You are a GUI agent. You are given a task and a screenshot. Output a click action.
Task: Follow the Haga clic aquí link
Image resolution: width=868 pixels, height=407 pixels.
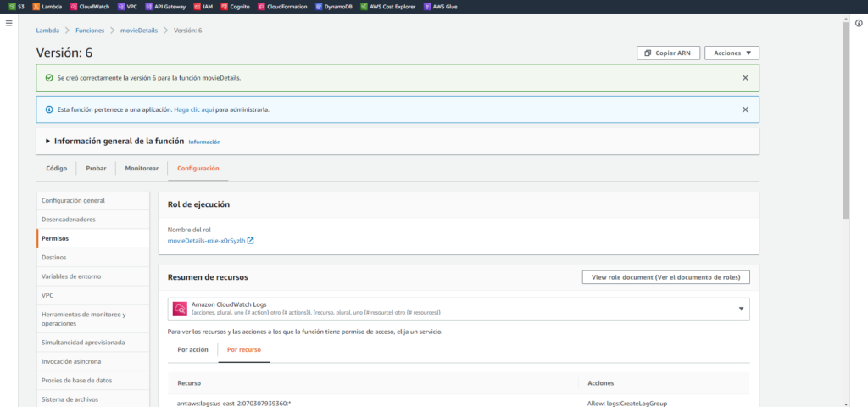[x=194, y=109]
